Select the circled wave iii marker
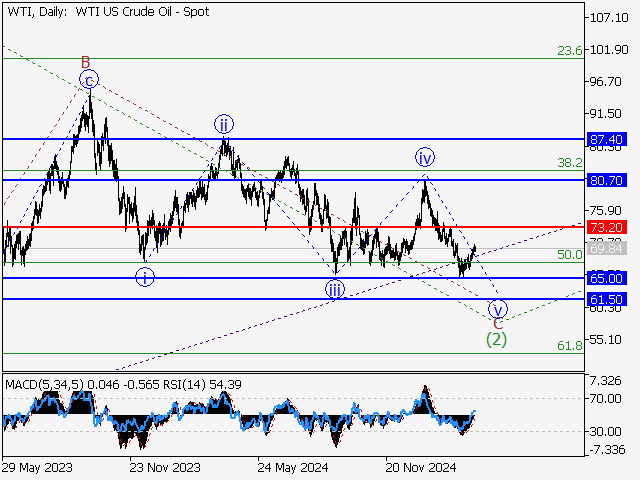Image resolution: width=640 pixels, height=480 pixels. click(x=335, y=289)
